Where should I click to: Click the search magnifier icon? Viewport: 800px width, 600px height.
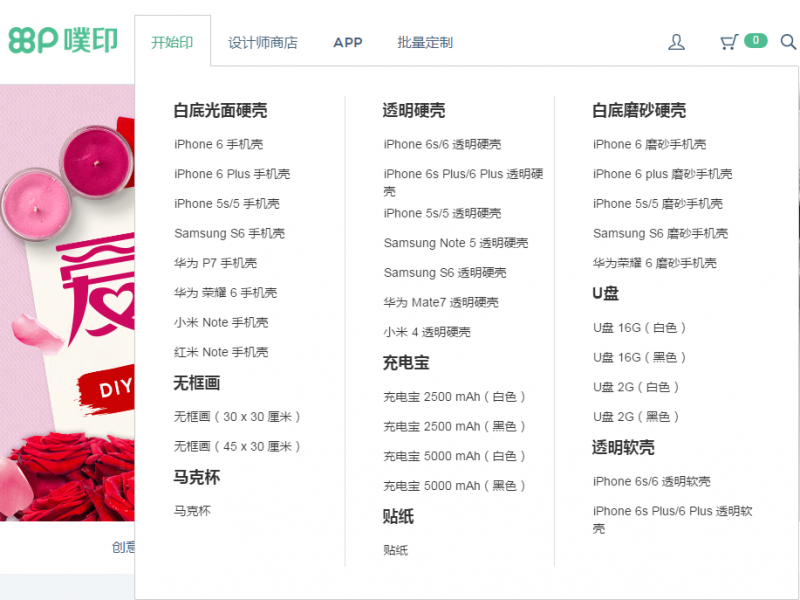(x=788, y=42)
